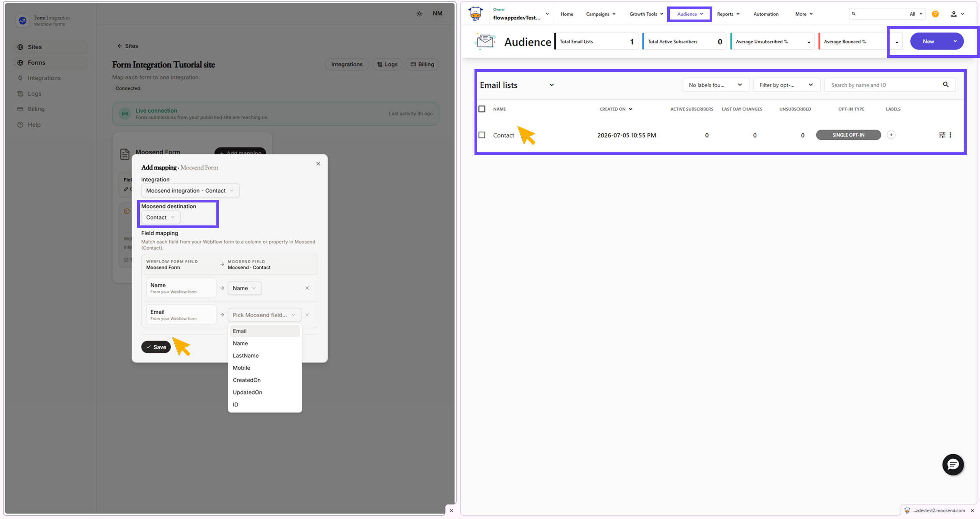This screenshot has width=980, height=519.
Task: Open the More menu
Action: point(803,14)
